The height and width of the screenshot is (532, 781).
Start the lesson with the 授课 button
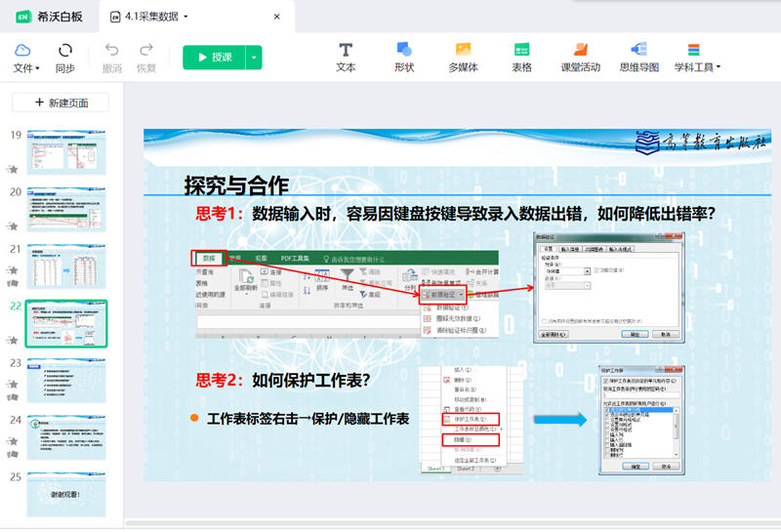[214, 58]
